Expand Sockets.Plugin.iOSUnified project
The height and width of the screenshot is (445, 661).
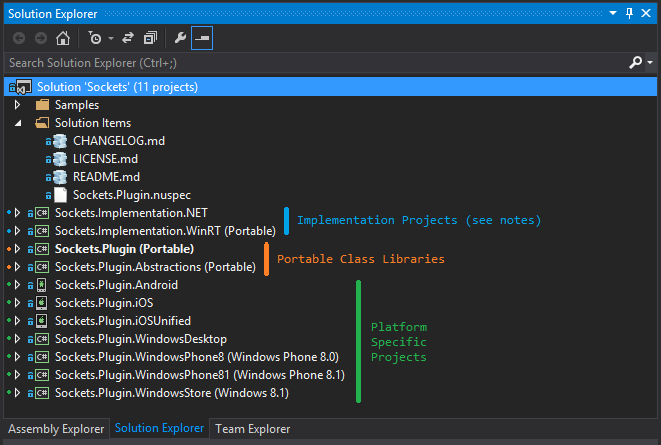[x=17, y=321]
